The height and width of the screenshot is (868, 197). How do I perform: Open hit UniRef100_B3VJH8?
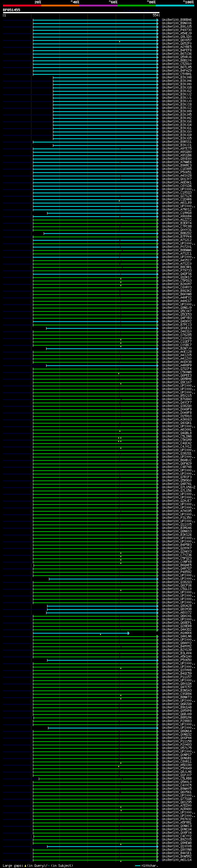[x=176, y=78]
